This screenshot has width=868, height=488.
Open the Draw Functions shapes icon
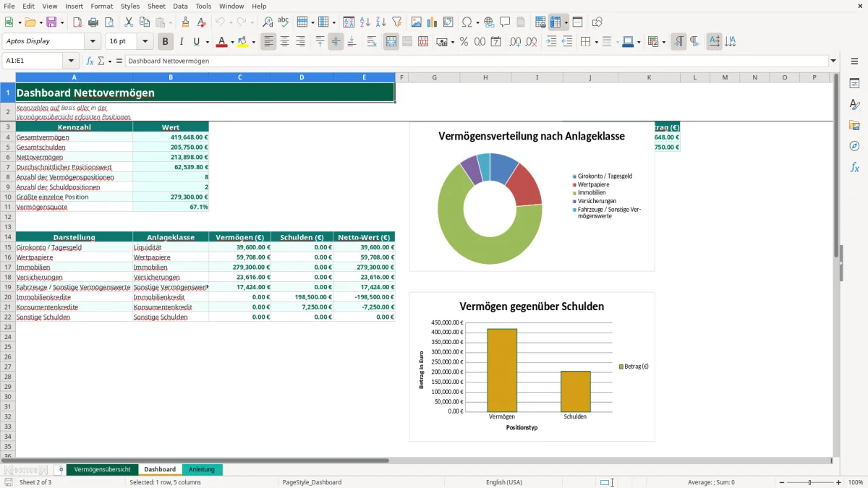coord(597,22)
